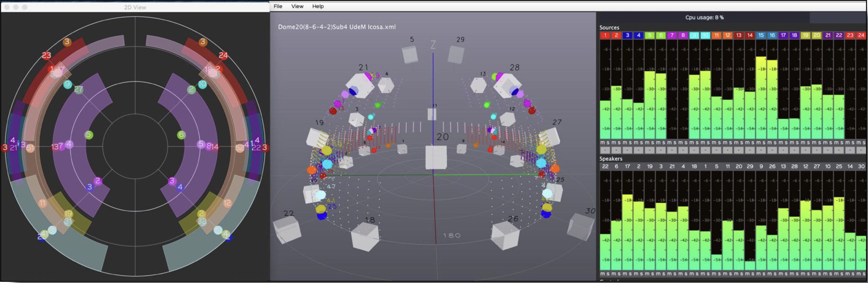Click purple source 2 marker in lower-left 2D View

pyautogui.click(x=98, y=181)
